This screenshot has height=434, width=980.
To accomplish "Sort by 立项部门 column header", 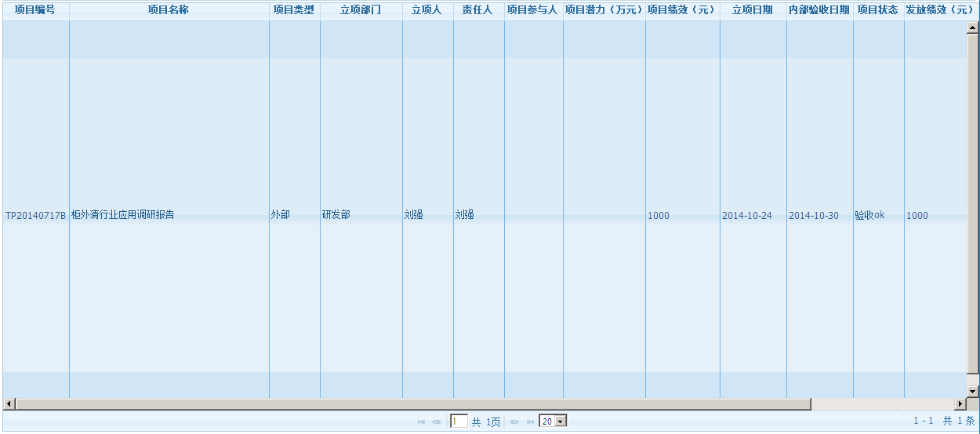I will click(361, 10).
